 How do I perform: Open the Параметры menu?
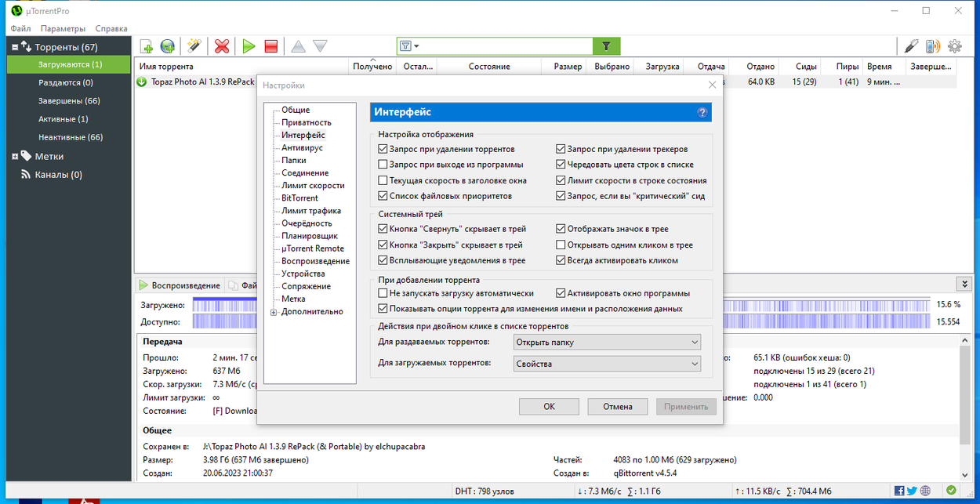[64, 28]
